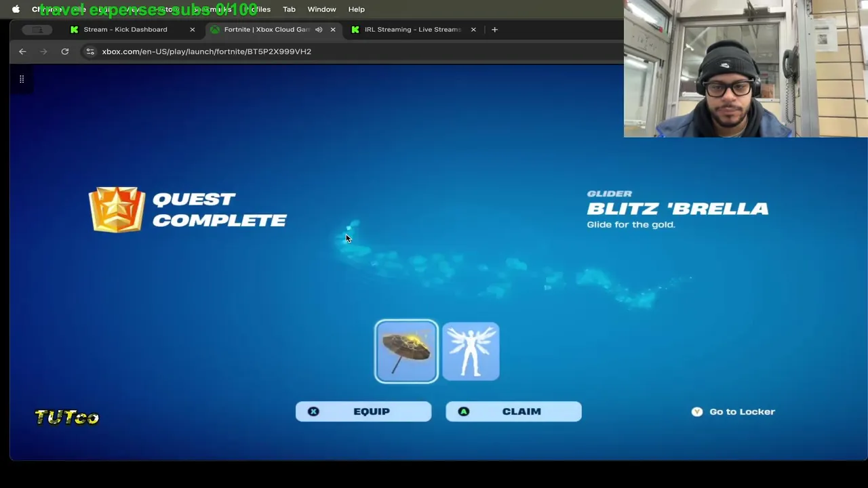Image resolution: width=868 pixels, height=488 pixels.
Task: Click the X controller icon on EQUIP
Action: point(313,411)
